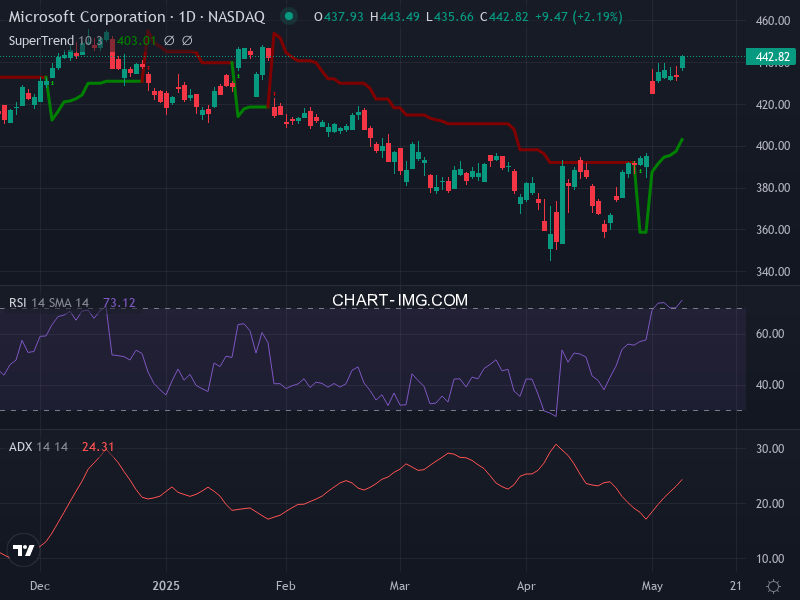The image size is (800, 600).
Task: Click the change value +9.47 (+2.19%)
Action: click(x=579, y=17)
